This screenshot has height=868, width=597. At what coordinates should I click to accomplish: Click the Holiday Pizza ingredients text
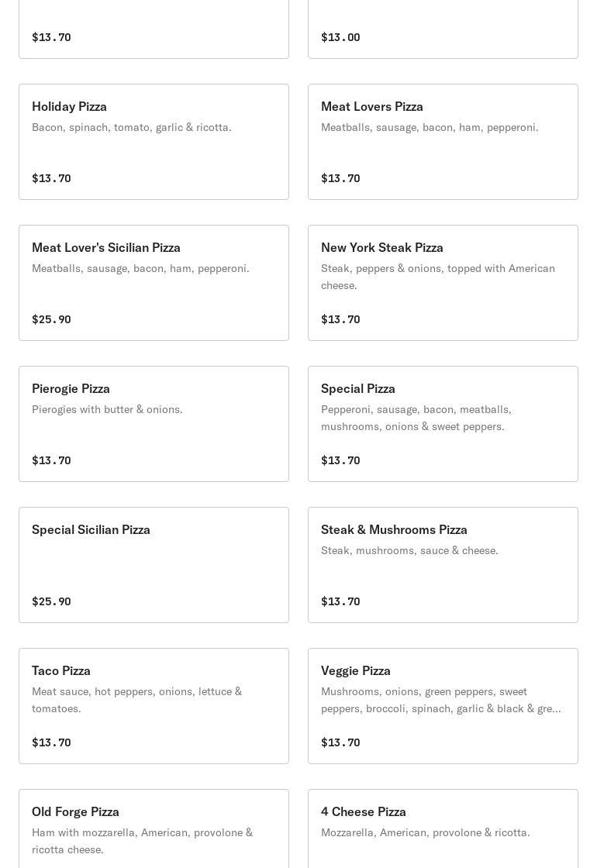tap(132, 127)
